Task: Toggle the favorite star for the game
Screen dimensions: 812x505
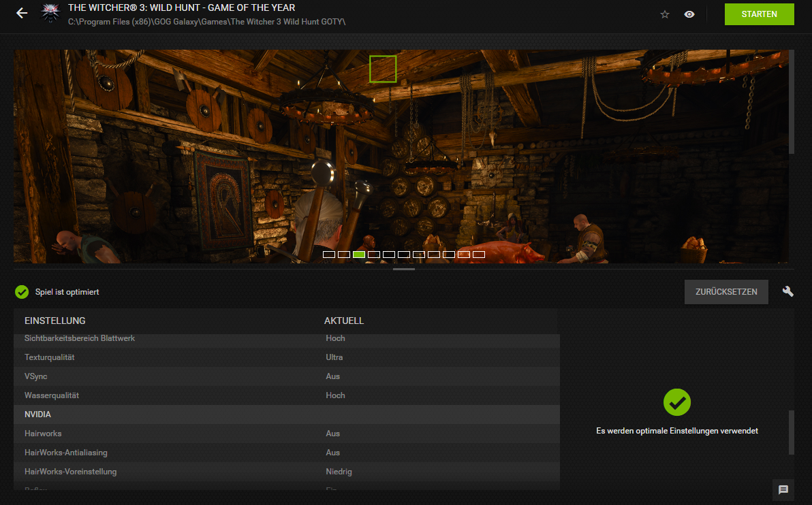Action: [x=664, y=14]
